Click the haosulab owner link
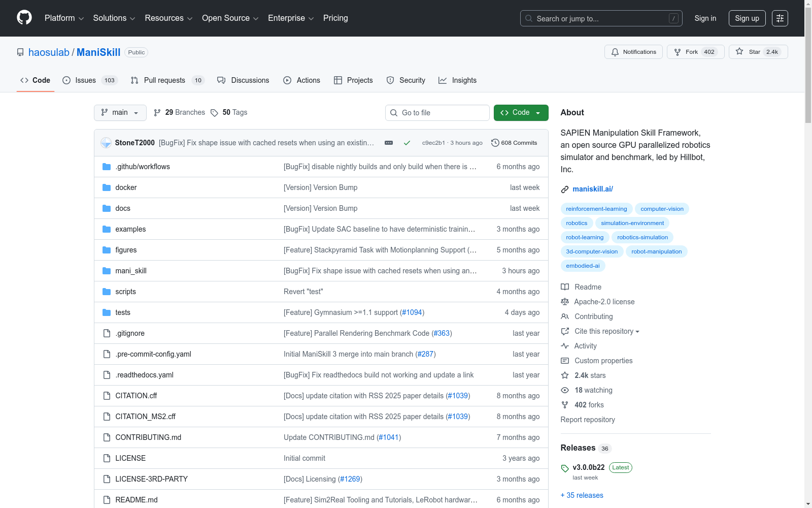The image size is (812, 508). [49, 52]
